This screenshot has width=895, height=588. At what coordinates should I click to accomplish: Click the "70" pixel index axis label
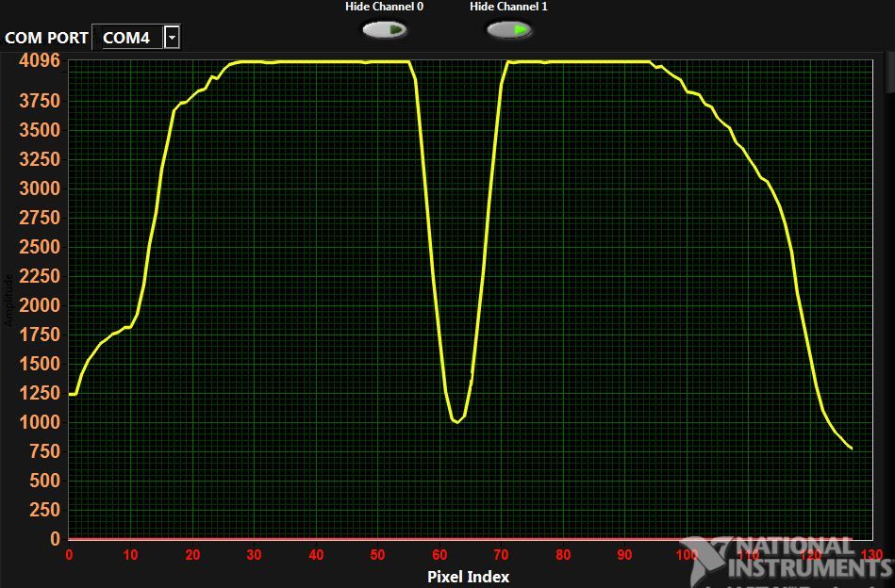point(501,555)
